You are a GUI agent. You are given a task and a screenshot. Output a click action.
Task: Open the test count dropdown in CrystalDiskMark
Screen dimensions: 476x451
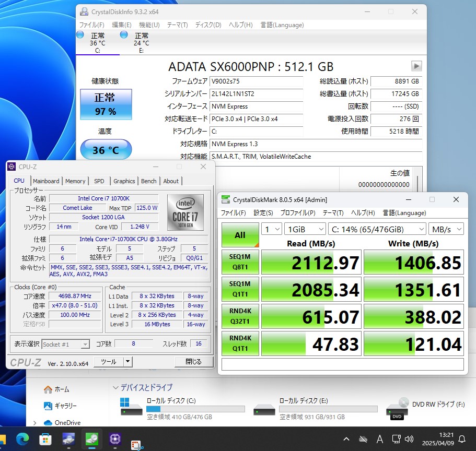click(x=272, y=229)
